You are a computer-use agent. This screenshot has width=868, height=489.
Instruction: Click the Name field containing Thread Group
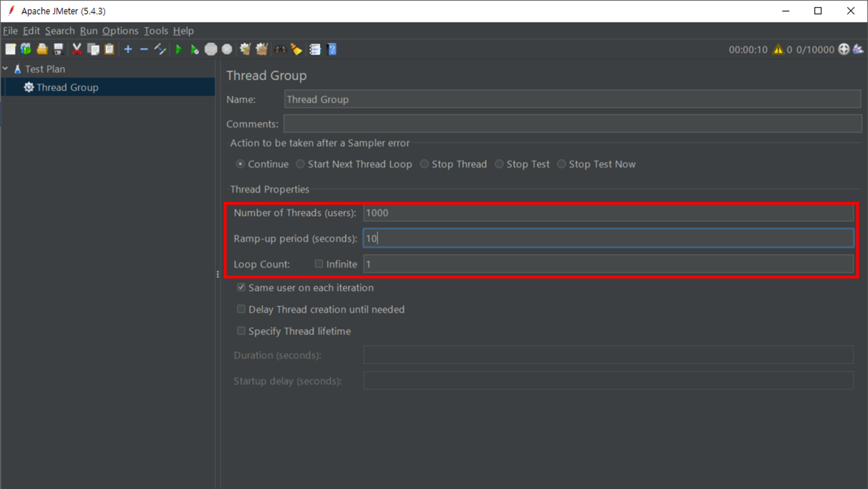pyautogui.click(x=573, y=99)
